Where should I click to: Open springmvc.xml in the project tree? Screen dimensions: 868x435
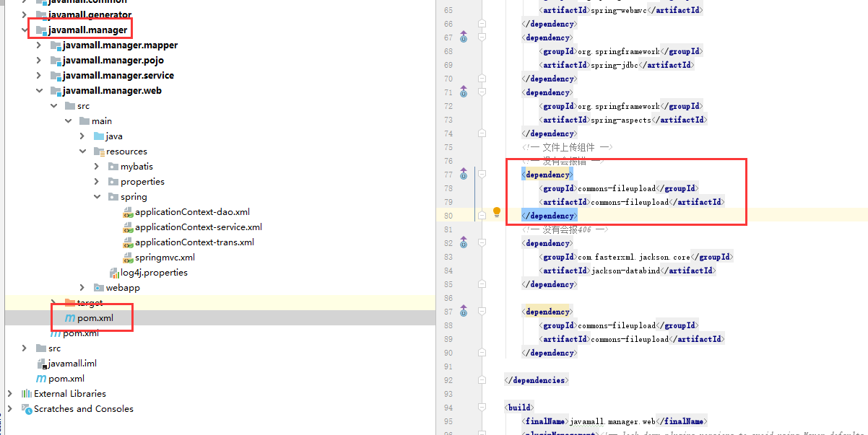[x=165, y=258]
